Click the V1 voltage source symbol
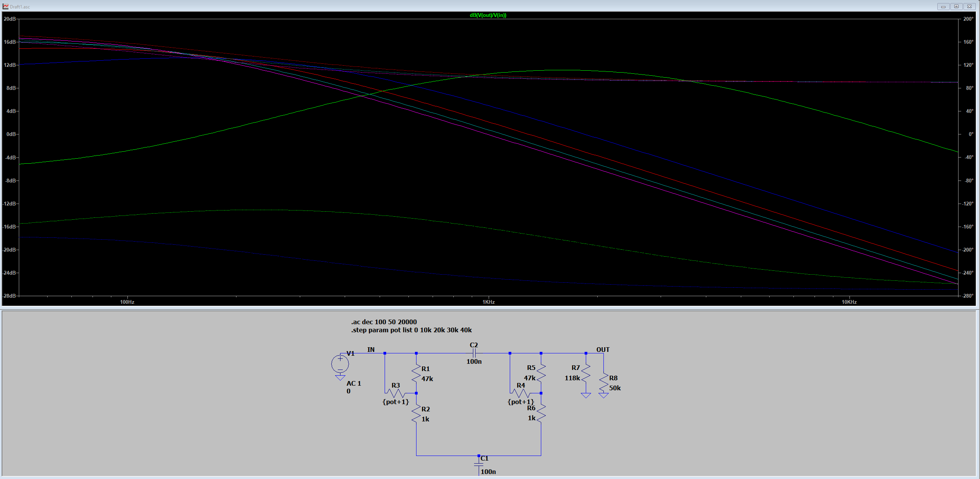The image size is (980, 479). click(x=340, y=363)
